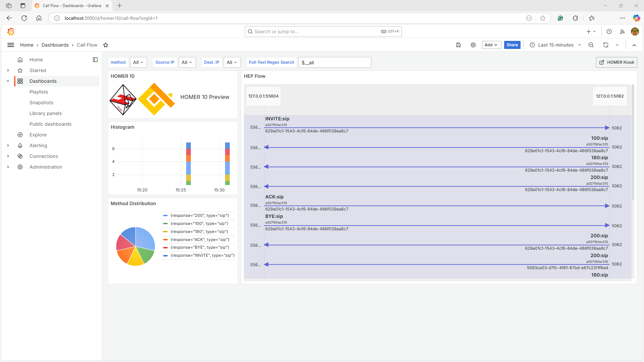644x362 pixels.
Task: Star the Call Flow dashboard
Action: [106, 45]
